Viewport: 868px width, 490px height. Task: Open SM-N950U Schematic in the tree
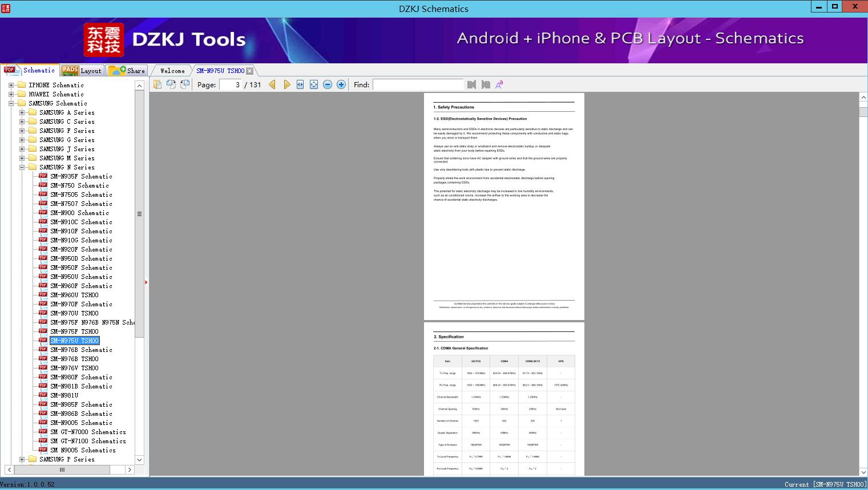pyautogui.click(x=81, y=277)
